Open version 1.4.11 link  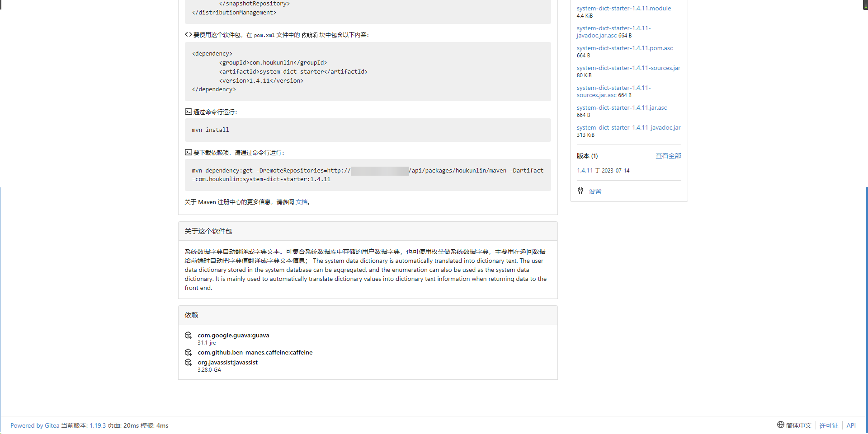click(585, 170)
